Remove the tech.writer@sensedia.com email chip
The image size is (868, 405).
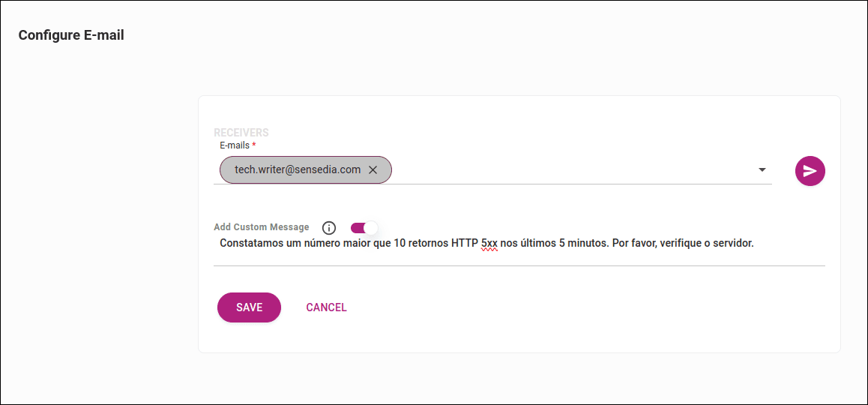[x=373, y=170]
